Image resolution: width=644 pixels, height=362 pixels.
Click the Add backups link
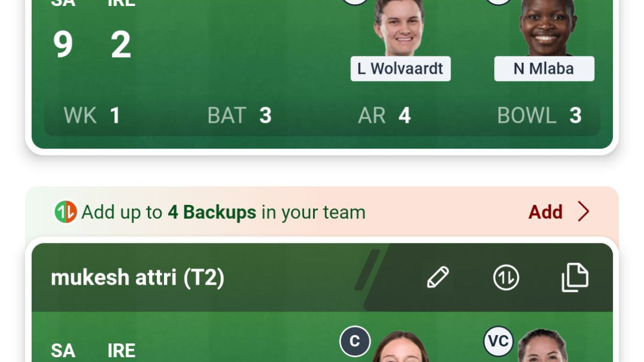tap(545, 212)
